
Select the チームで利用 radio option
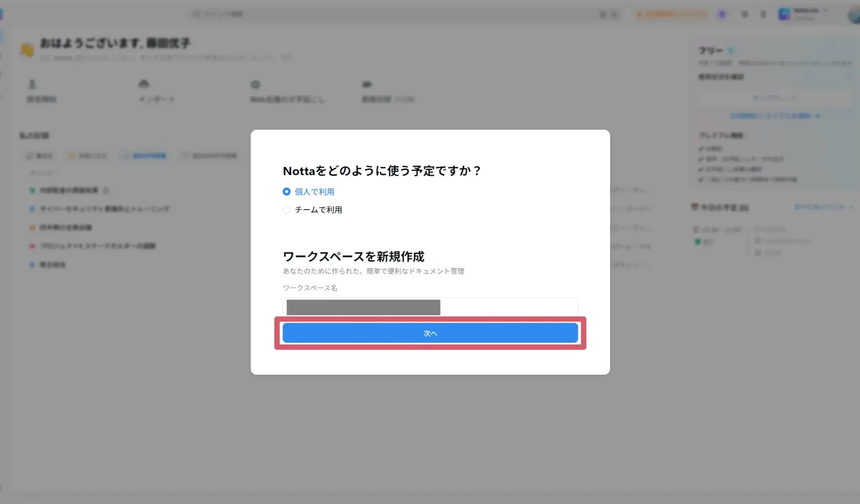coord(286,210)
